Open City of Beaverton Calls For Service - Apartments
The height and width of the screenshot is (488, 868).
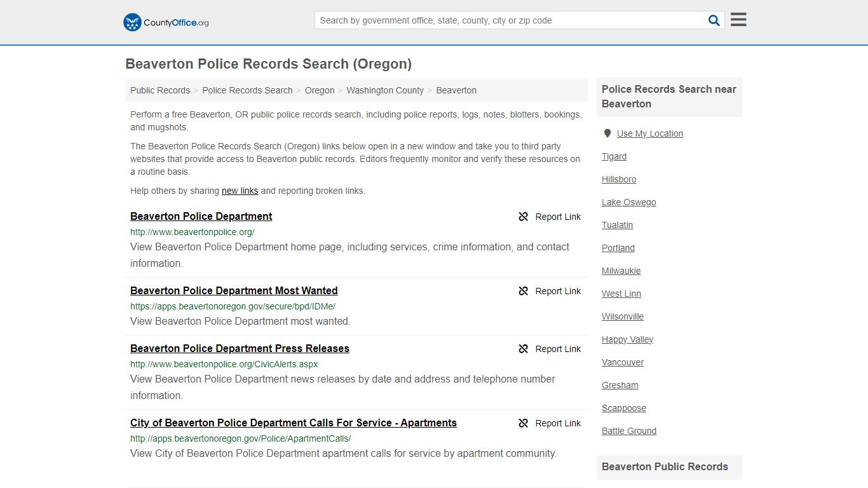click(294, 423)
